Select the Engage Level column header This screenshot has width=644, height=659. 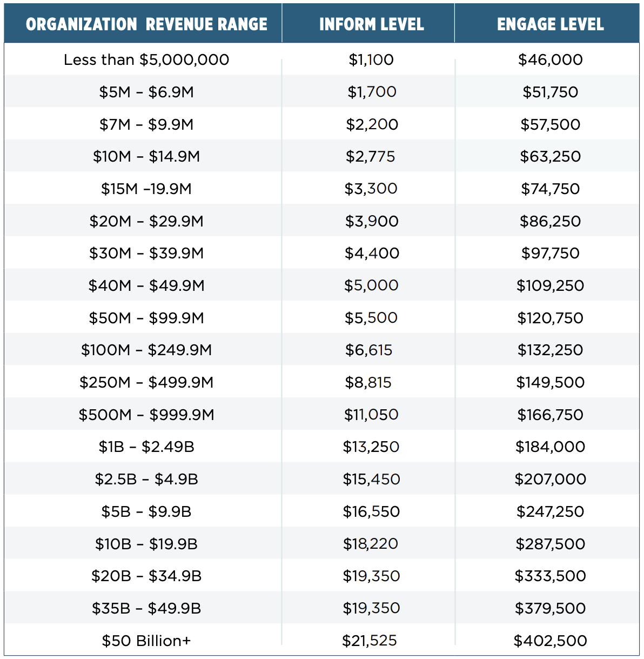pos(551,24)
